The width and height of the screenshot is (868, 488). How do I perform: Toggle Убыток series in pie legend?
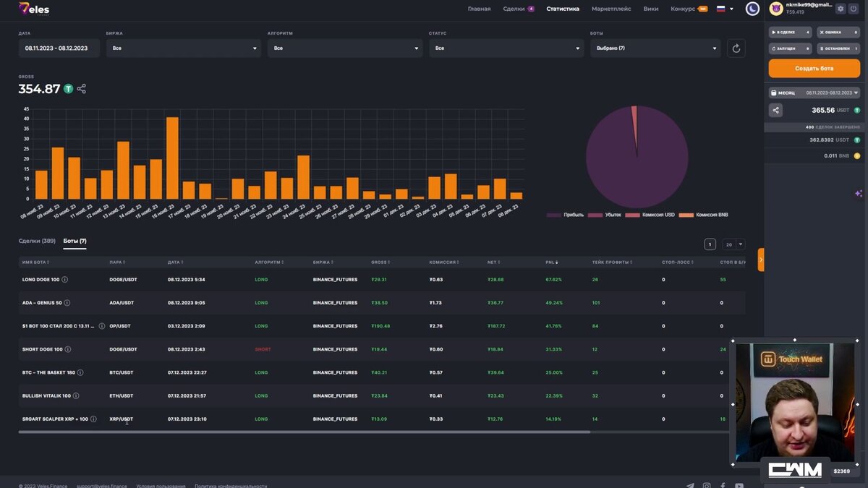click(605, 215)
